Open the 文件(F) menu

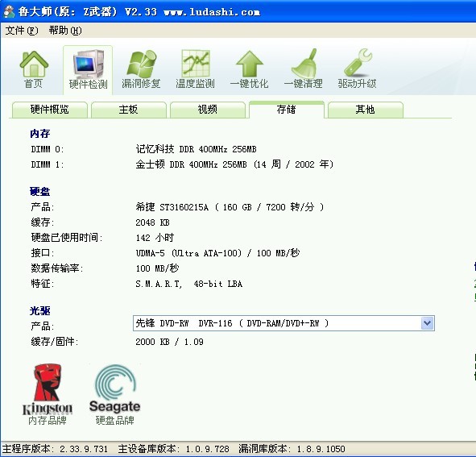point(22,31)
